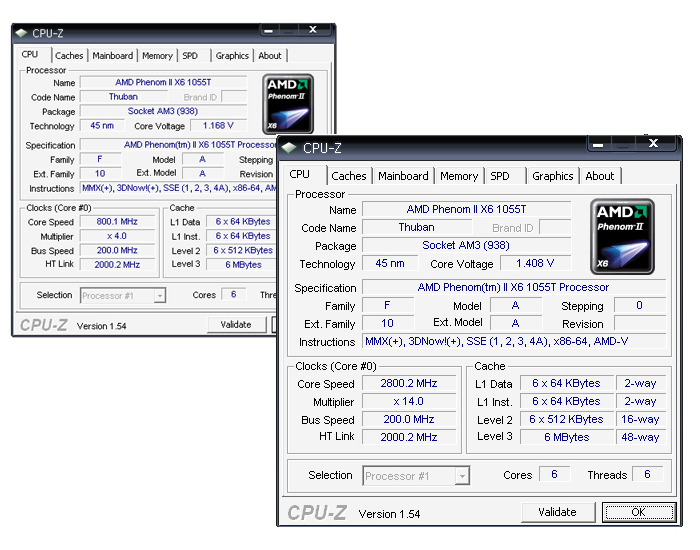The image size is (700, 550).
Task: Minimize the back CPU-Z window
Action: pos(268,30)
